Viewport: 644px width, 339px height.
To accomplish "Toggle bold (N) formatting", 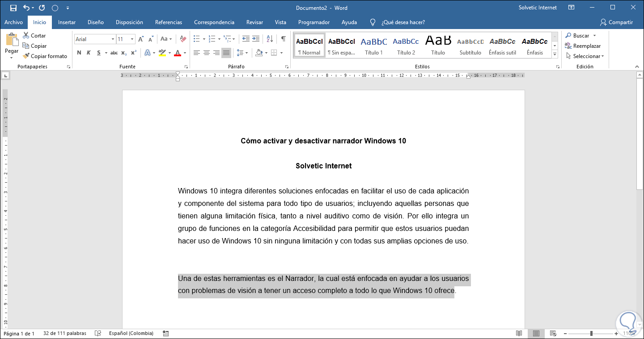I will [79, 53].
